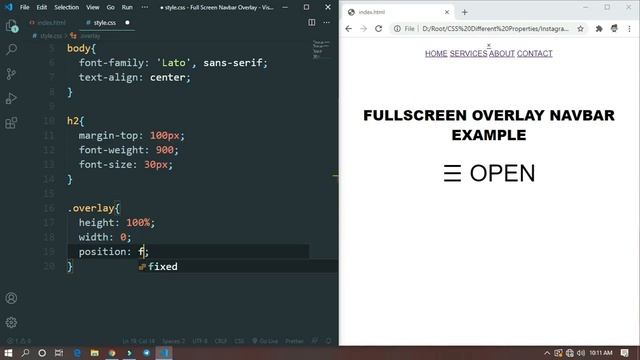The height and width of the screenshot is (360, 640).
Task: Open a new browser tab with the plus
Action: point(464,12)
